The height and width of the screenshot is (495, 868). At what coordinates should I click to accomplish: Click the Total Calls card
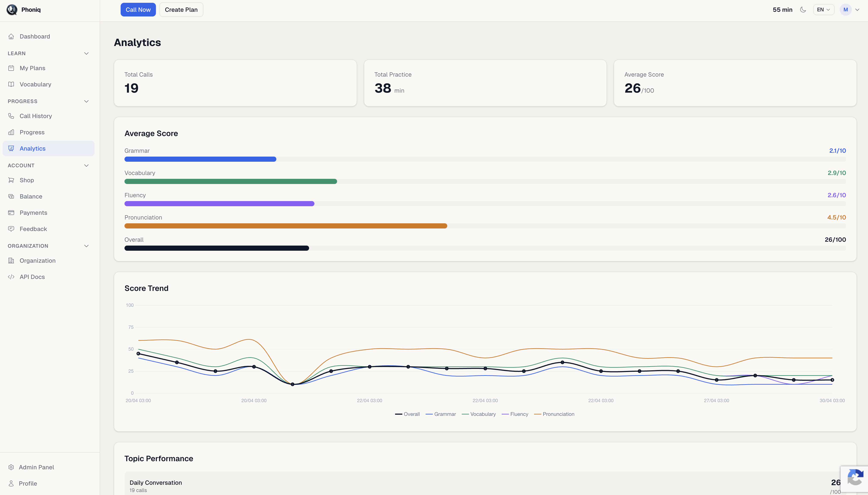pos(235,83)
